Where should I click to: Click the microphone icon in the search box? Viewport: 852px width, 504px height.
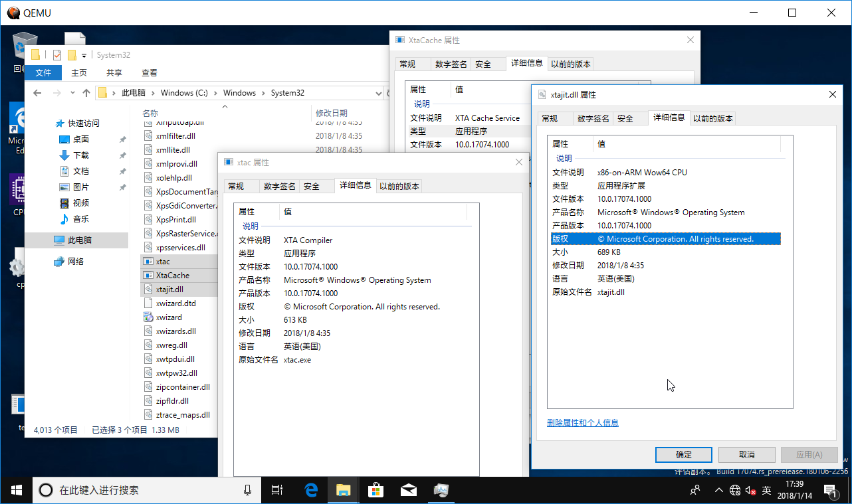pyautogui.click(x=247, y=489)
